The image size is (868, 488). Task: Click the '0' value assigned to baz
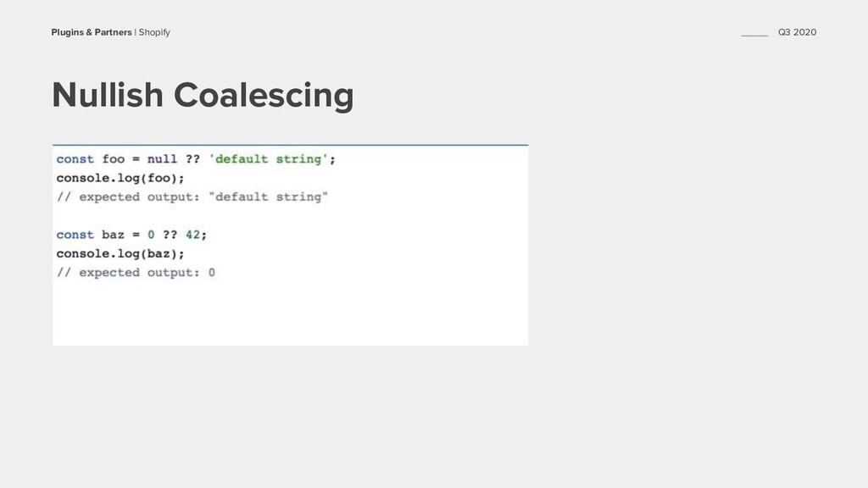pos(151,235)
